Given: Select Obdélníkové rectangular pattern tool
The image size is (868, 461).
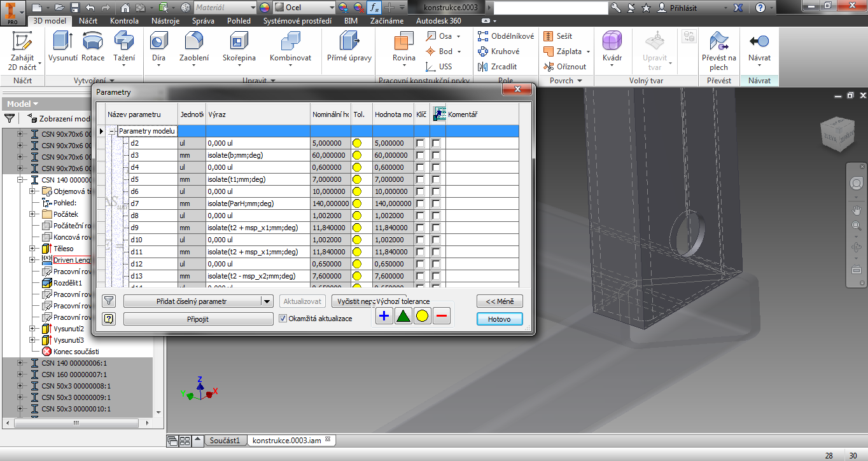Looking at the screenshot, I should 506,36.
